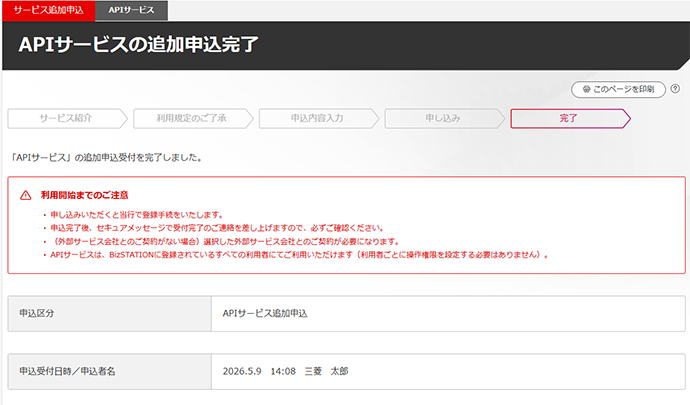The image size is (690, 405).
Task: Select the 申込内容入力 step
Action: [317, 118]
